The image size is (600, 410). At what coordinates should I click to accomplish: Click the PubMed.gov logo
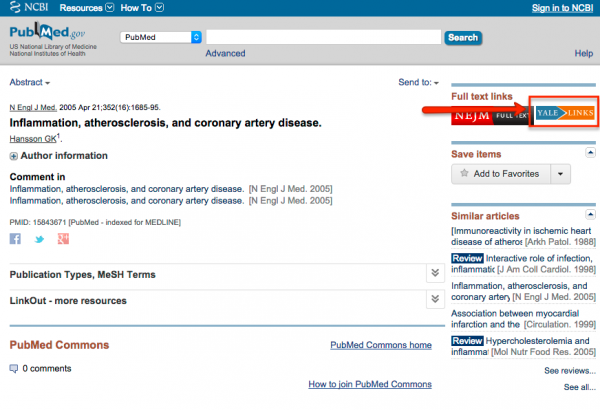47,32
